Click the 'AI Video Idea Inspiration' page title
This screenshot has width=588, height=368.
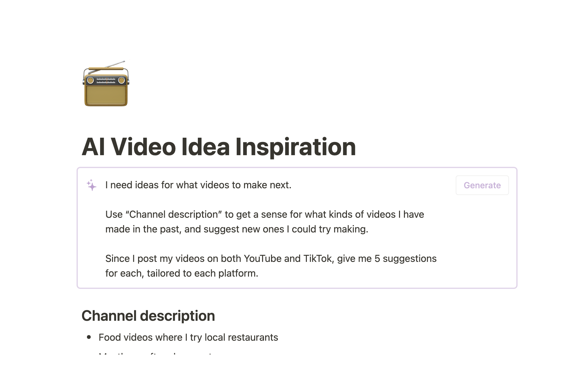click(218, 147)
